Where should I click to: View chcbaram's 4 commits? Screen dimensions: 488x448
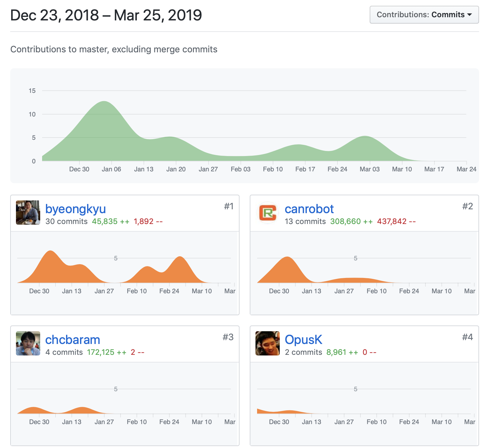coord(64,352)
